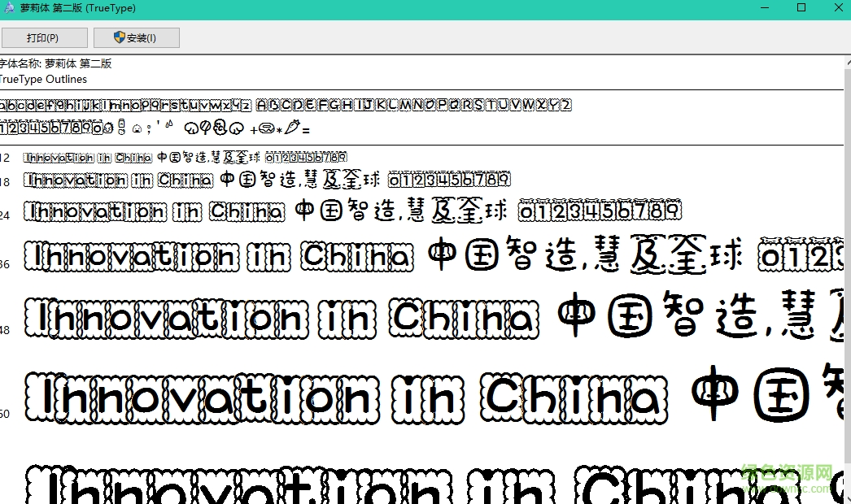The image size is (851, 504).
Task: Minimize the font viewer window
Action: [x=763, y=7]
